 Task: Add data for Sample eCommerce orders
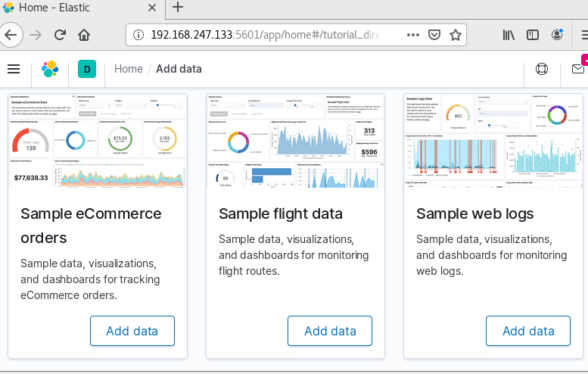(132, 331)
